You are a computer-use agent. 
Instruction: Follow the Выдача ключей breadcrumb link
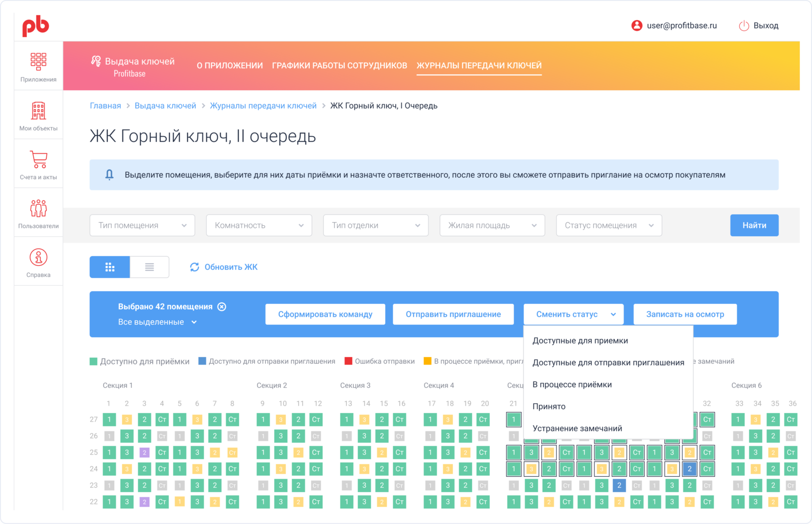tap(165, 106)
